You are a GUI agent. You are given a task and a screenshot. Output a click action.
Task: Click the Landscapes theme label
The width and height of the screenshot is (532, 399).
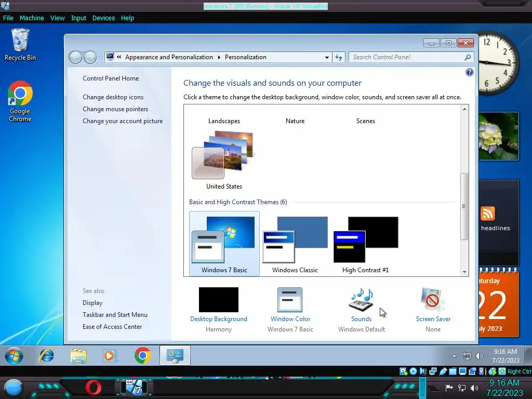(224, 121)
